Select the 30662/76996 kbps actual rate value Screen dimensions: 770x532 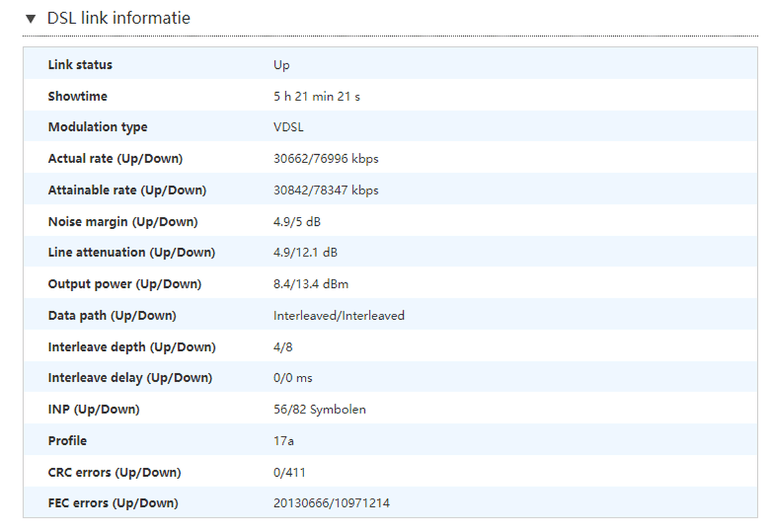326,158
